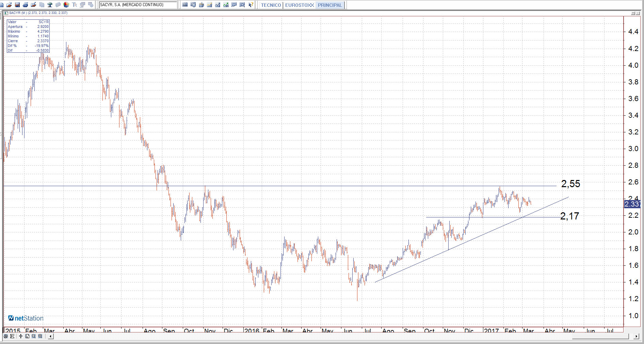The height and width of the screenshot is (344, 644).
Task: Click the Mínimo value 1.1740
Action: [43, 36]
